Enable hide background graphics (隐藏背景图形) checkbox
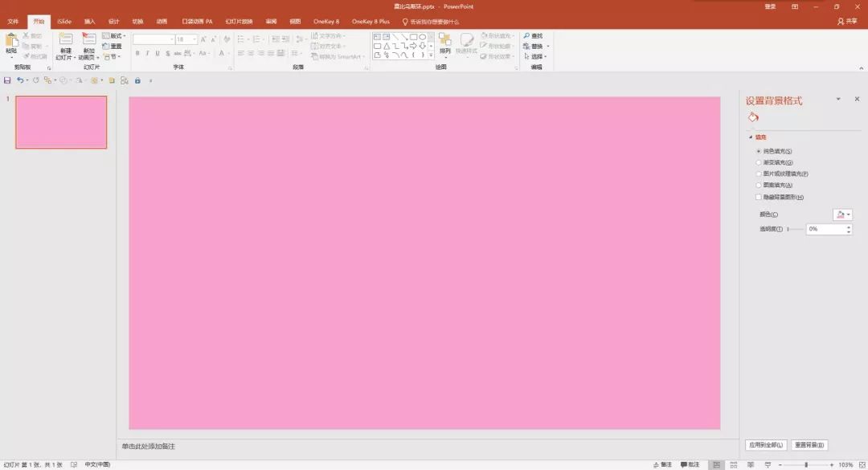Screen dimensions: 868x470 tap(759, 197)
